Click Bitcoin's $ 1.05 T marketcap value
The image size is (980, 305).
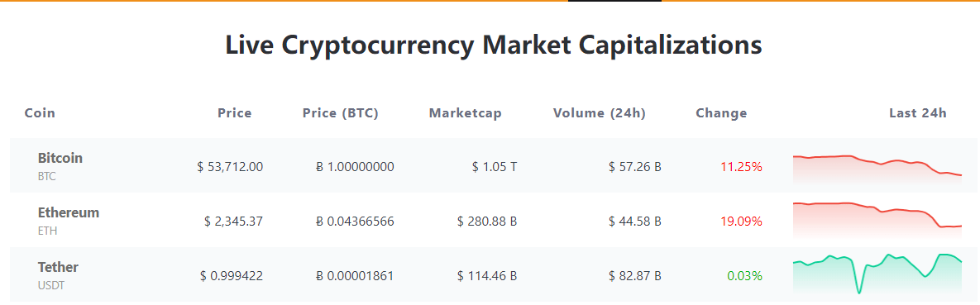(x=495, y=167)
